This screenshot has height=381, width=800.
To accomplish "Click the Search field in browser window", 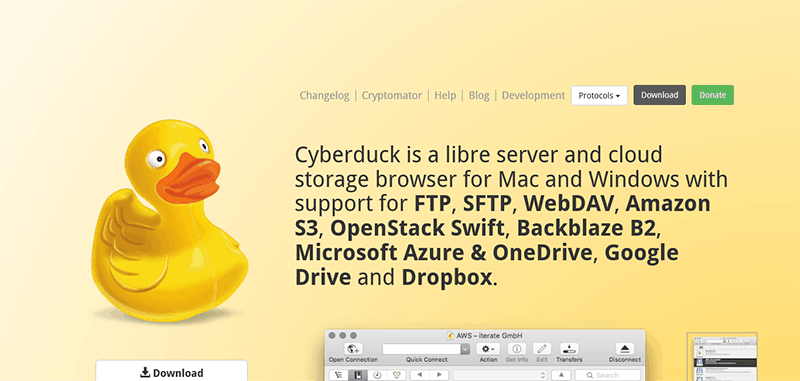I will (x=608, y=375).
